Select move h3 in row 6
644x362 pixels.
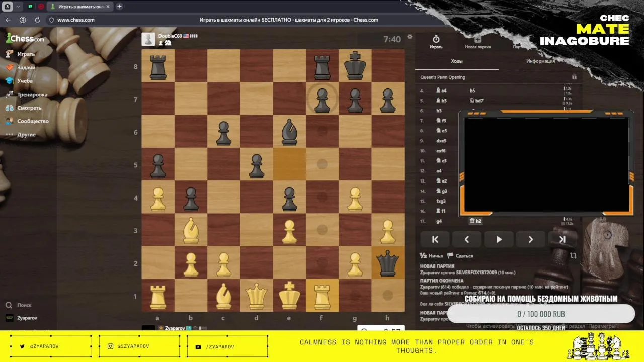click(x=439, y=111)
